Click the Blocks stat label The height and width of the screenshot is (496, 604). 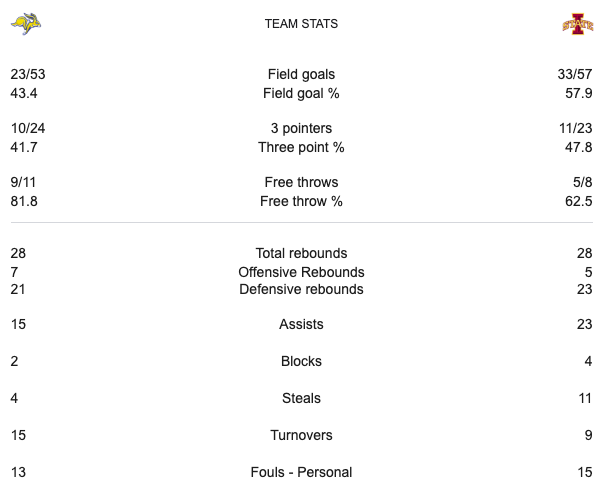click(301, 361)
